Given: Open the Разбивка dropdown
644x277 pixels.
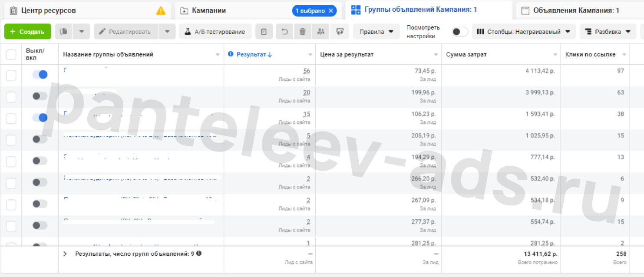Looking at the screenshot, I should (x=608, y=31).
